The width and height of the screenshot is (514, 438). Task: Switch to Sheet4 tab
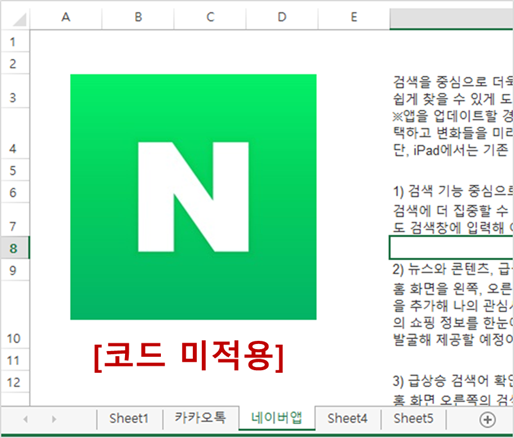pyautogui.click(x=347, y=418)
